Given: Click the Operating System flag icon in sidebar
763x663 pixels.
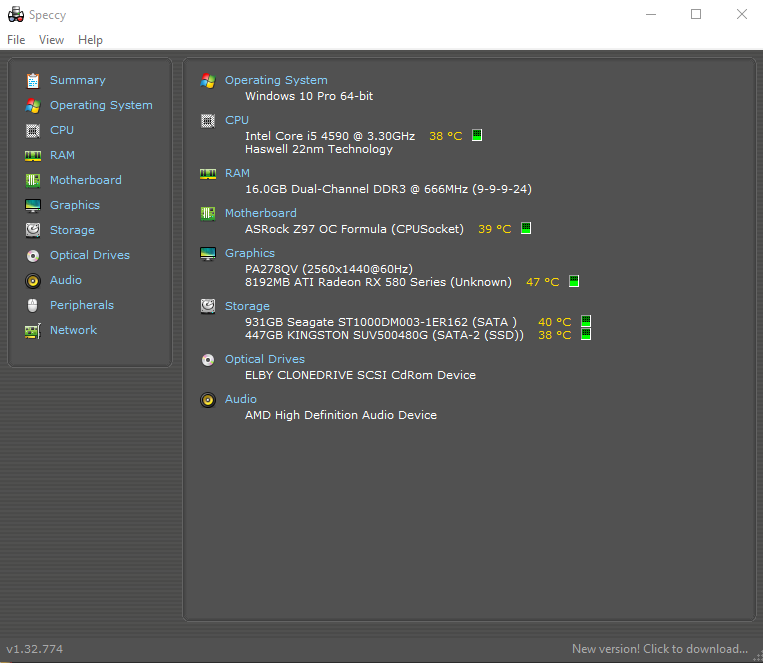Looking at the screenshot, I should click(x=33, y=105).
